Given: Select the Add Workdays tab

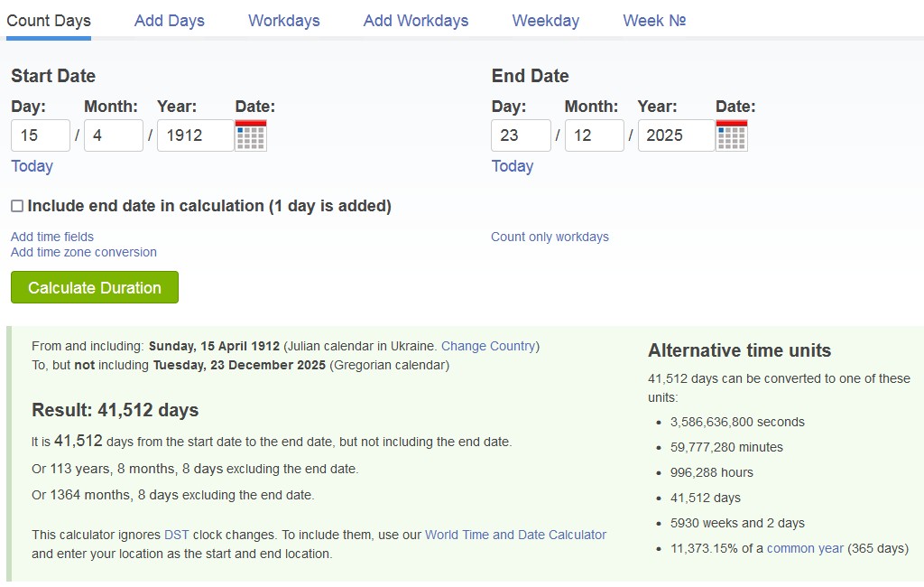Looking at the screenshot, I should point(416,21).
